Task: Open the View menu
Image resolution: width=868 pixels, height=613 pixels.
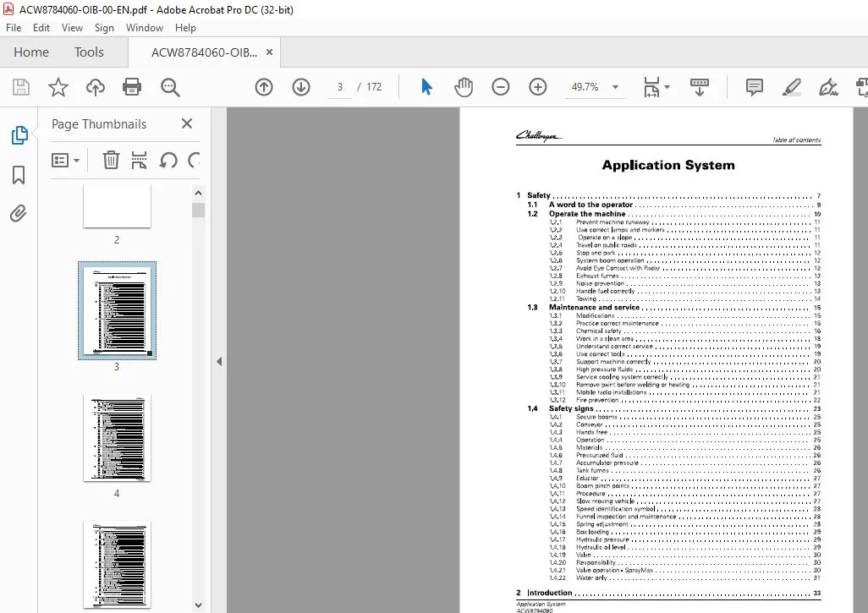Action: point(72,28)
